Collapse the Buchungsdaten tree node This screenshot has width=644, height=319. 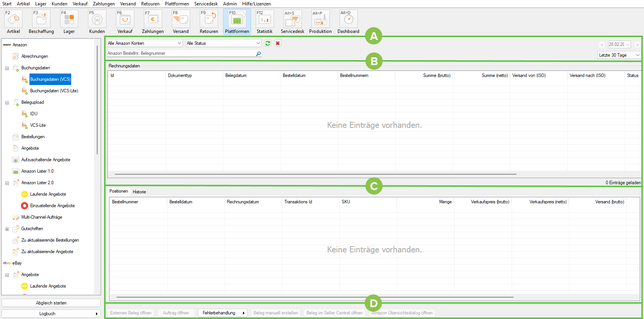(7, 68)
